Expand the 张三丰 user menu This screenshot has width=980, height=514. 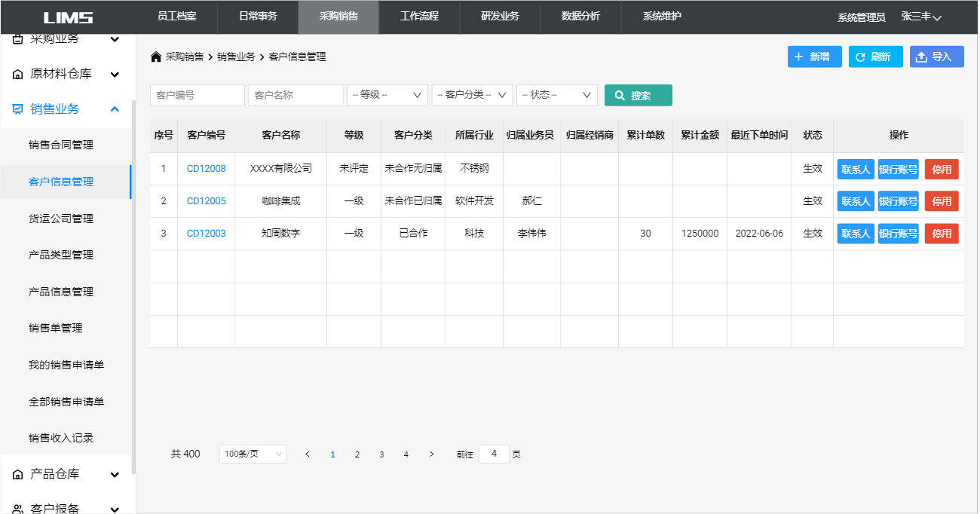(921, 17)
